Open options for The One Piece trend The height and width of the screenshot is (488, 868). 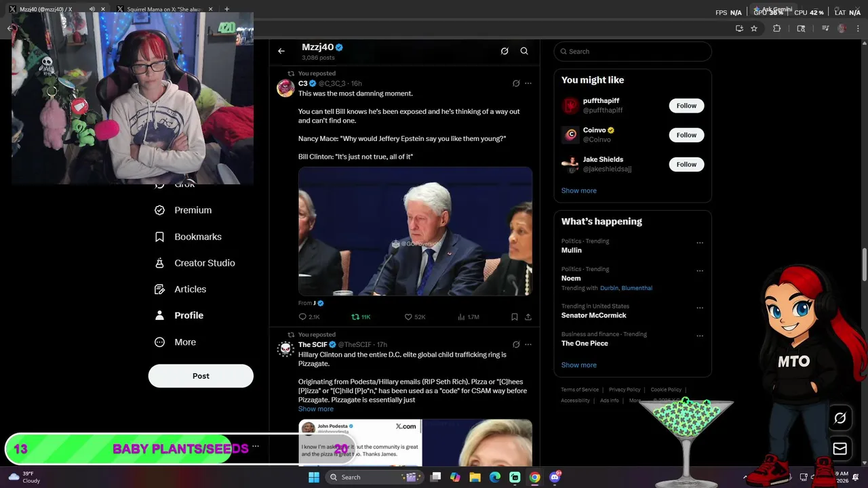point(700,335)
